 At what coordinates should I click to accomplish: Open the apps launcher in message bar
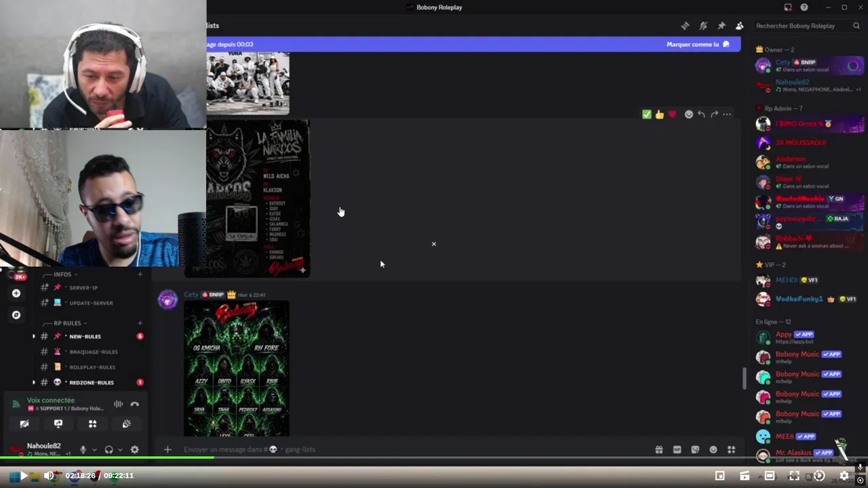[x=731, y=449]
